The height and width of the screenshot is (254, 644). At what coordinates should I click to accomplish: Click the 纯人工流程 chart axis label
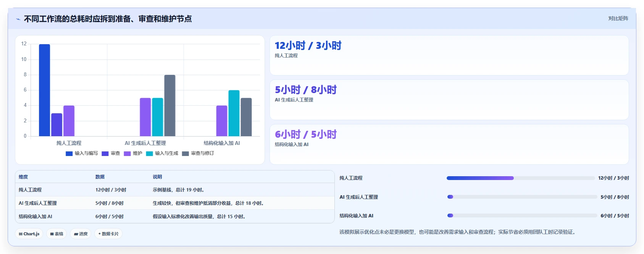[69, 143]
